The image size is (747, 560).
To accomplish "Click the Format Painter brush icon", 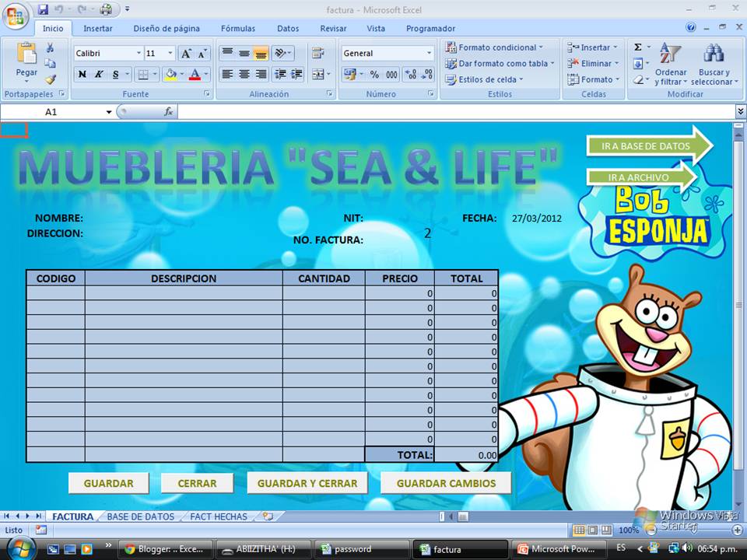I will pyautogui.click(x=50, y=79).
